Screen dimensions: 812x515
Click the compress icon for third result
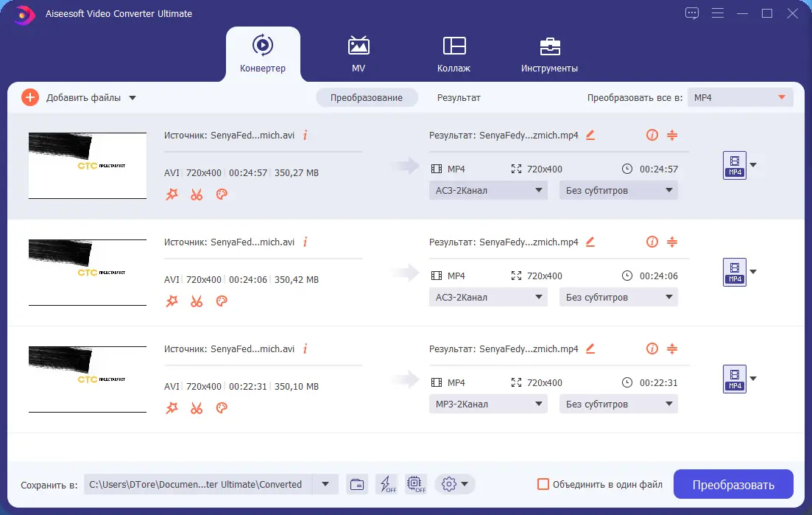(x=672, y=348)
